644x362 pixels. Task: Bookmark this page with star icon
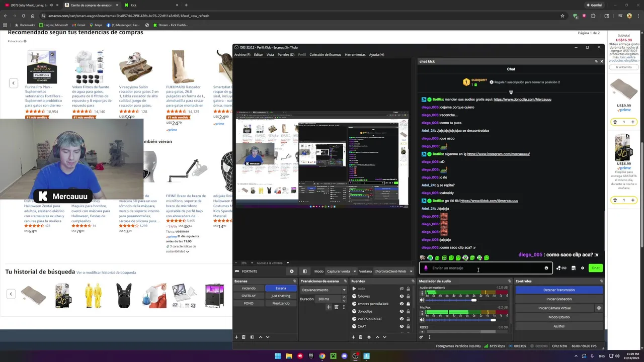click(562, 16)
